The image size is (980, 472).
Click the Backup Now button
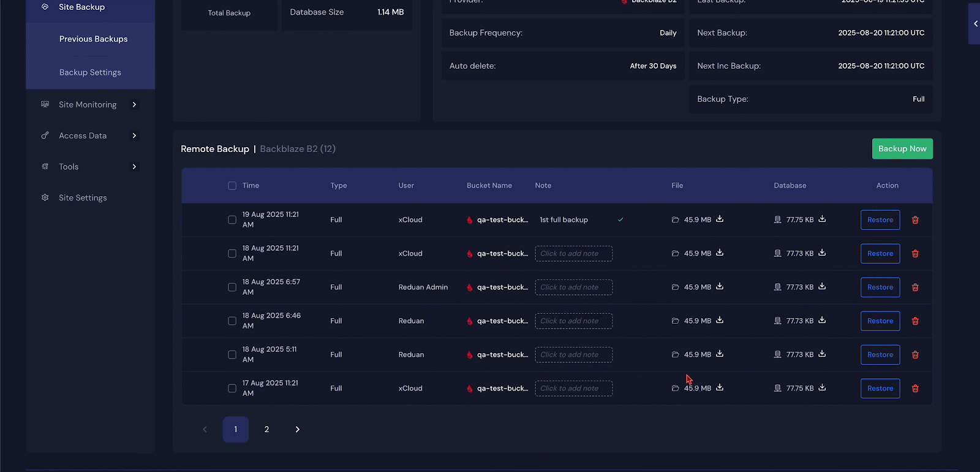(x=902, y=149)
